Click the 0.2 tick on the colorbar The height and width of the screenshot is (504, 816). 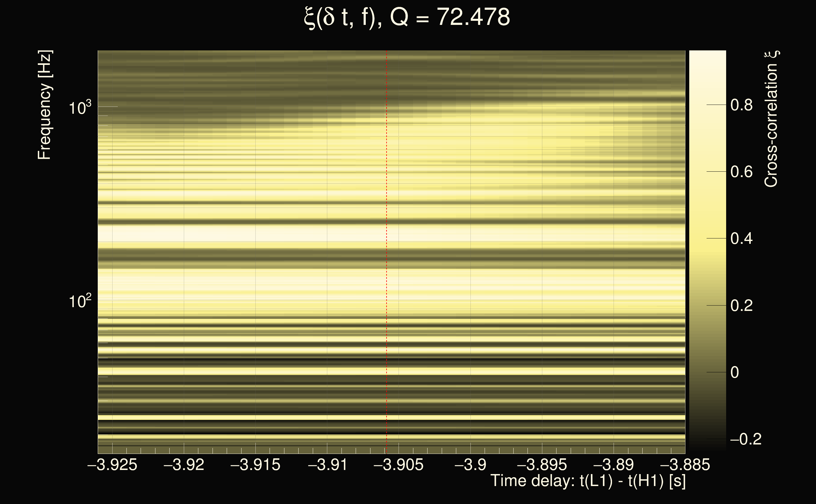tap(741, 305)
